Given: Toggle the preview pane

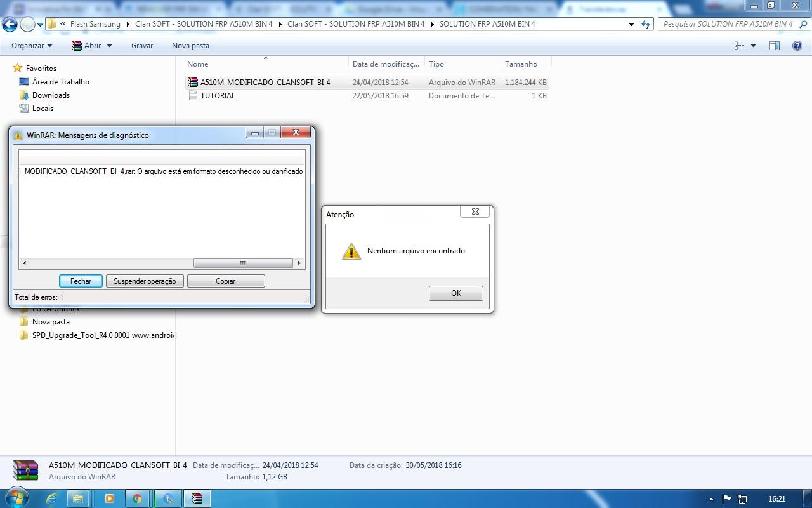Looking at the screenshot, I should click(x=775, y=46).
